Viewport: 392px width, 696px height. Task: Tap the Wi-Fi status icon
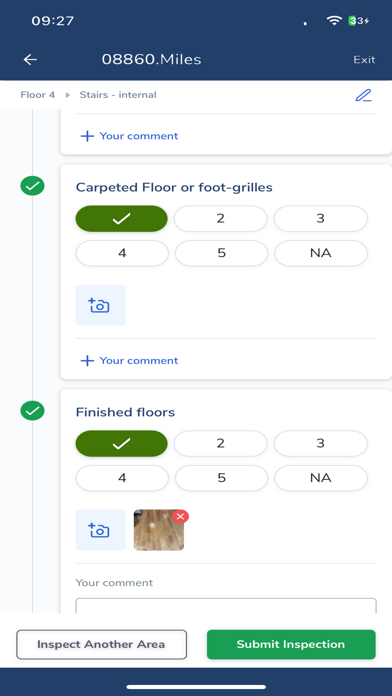[x=334, y=20]
